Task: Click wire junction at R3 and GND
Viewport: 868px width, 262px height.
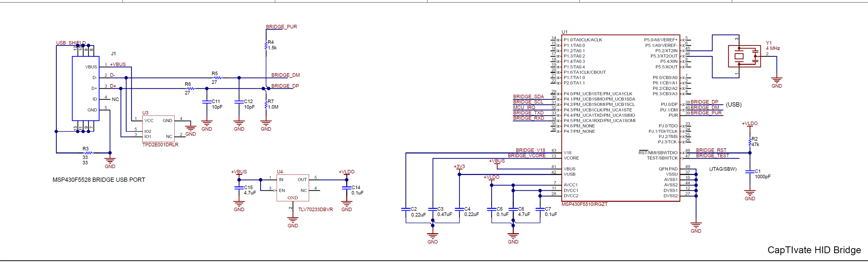Action: [110, 153]
